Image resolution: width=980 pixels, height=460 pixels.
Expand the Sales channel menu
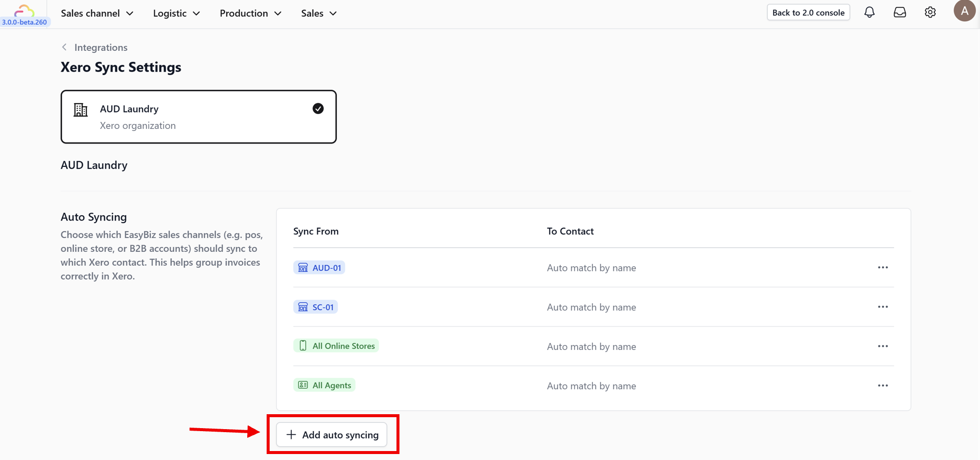coord(97,13)
